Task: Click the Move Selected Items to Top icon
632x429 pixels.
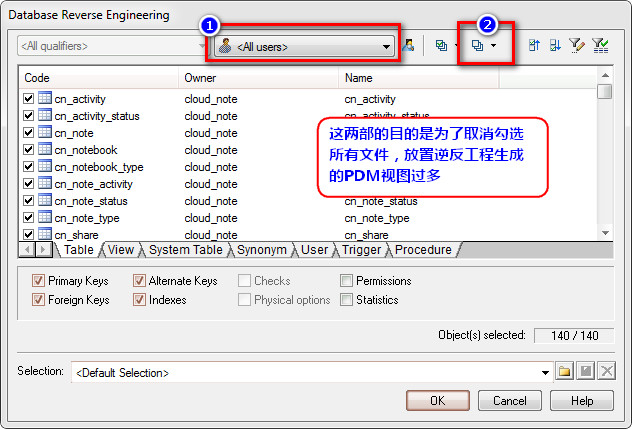Action: (x=534, y=45)
